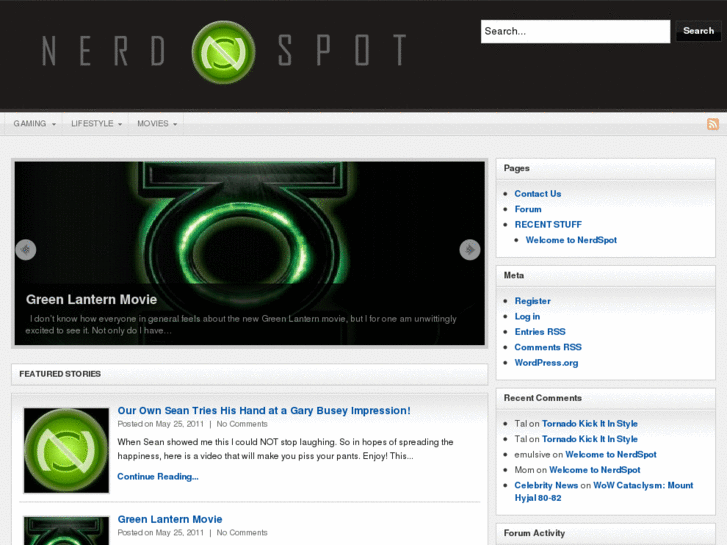Visit the WordPress.org link
This screenshot has height=545, width=727.
pos(546,363)
